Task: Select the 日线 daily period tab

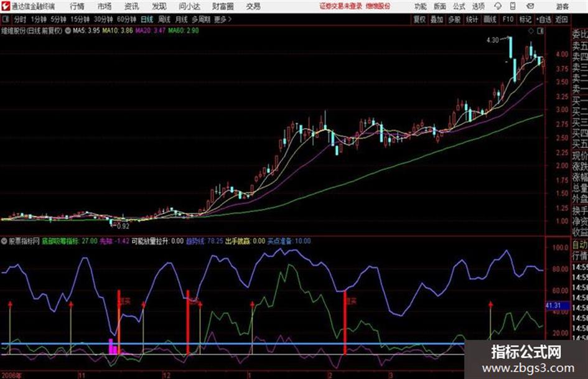Action: tap(147, 19)
